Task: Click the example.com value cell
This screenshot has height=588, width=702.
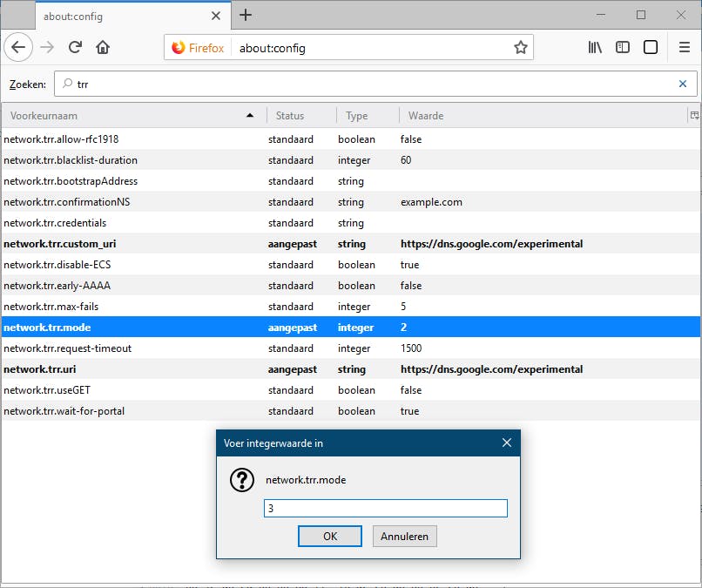Action: (431, 202)
